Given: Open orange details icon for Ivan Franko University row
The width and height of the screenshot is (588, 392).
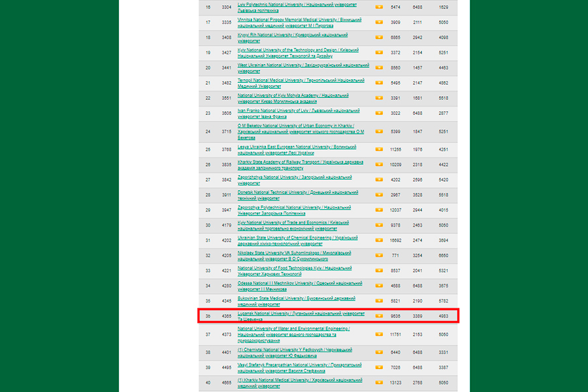Looking at the screenshot, I should tap(379, 113).
